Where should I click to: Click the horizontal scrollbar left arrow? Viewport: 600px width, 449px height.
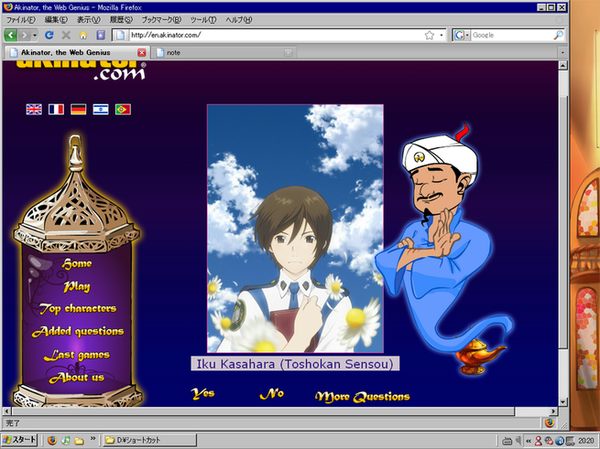[x=7, y=411]
